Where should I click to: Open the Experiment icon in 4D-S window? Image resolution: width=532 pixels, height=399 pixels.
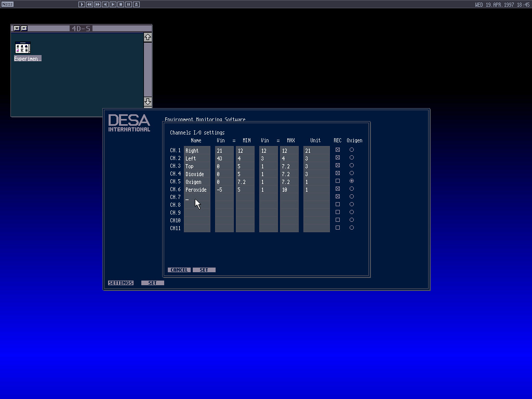(23, 48)
